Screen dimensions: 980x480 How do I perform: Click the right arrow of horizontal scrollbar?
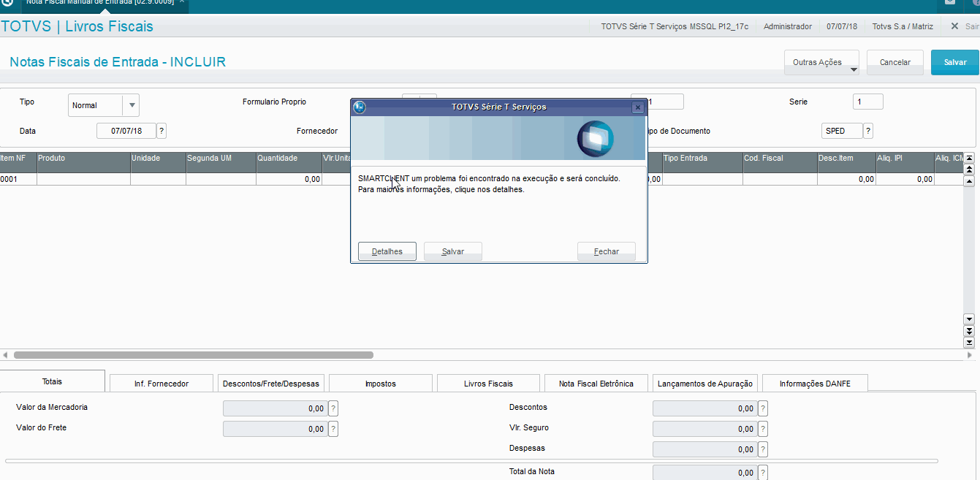tap(970, 355)
